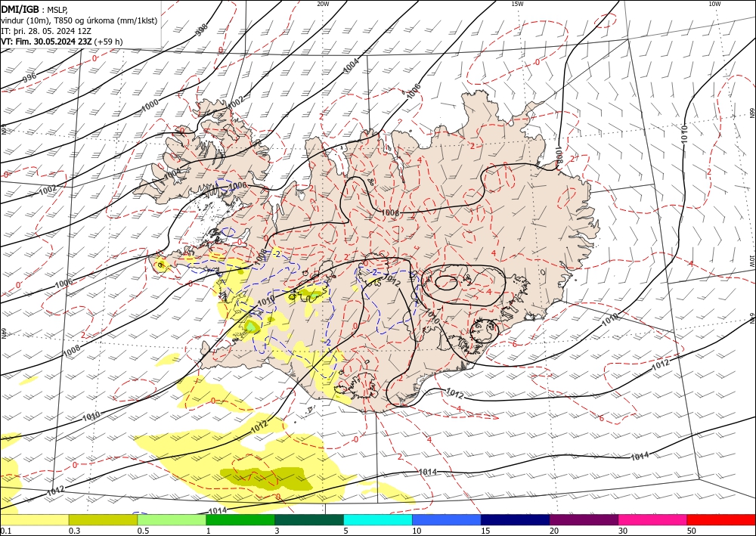Screen dimensions: 756x536
Task: Click the legend scale value '50'
Action: 692,531
